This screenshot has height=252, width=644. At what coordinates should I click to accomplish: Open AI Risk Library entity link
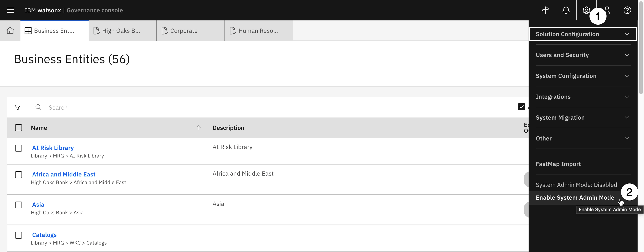53,148
